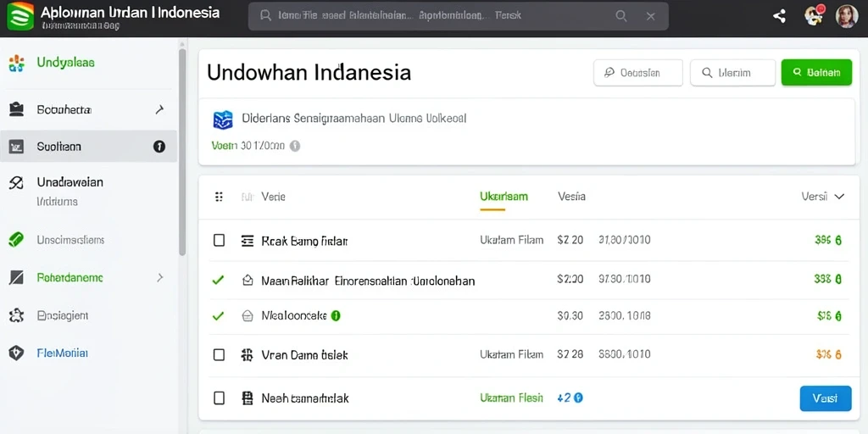The image size is (868, 434).
Task: Click the share icon in top bar
Action: tap(780, 16)
